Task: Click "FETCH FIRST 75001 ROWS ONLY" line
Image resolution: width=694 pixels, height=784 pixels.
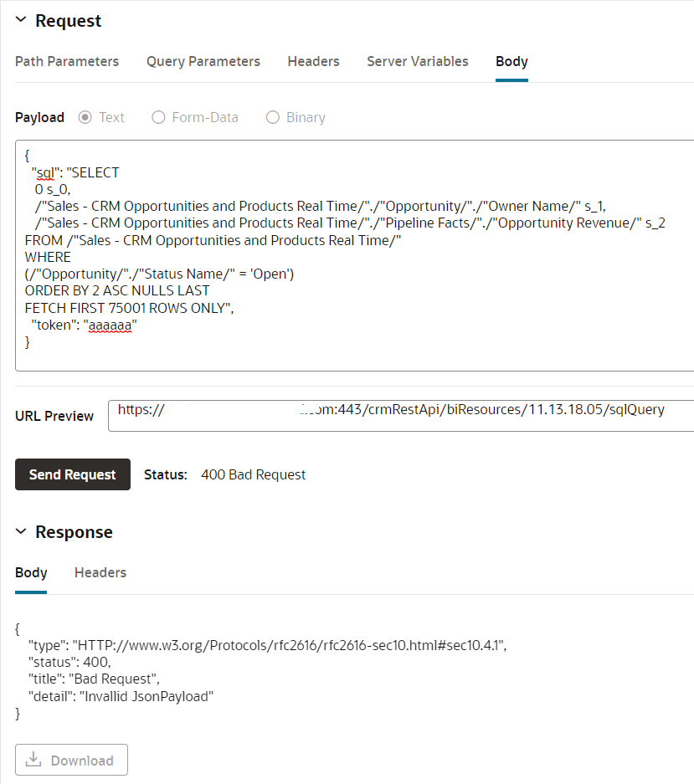Action: (129, 309)
